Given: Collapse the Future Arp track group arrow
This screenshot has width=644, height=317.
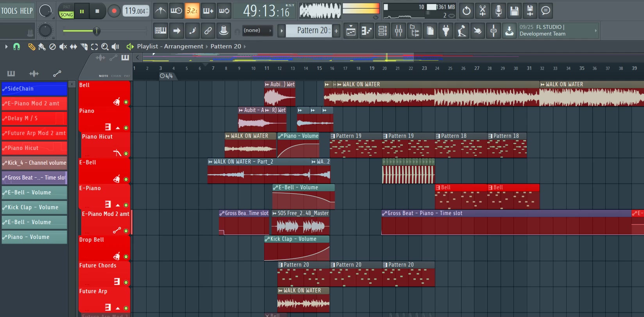Looking at the screenshot, I should click(118, 308).
